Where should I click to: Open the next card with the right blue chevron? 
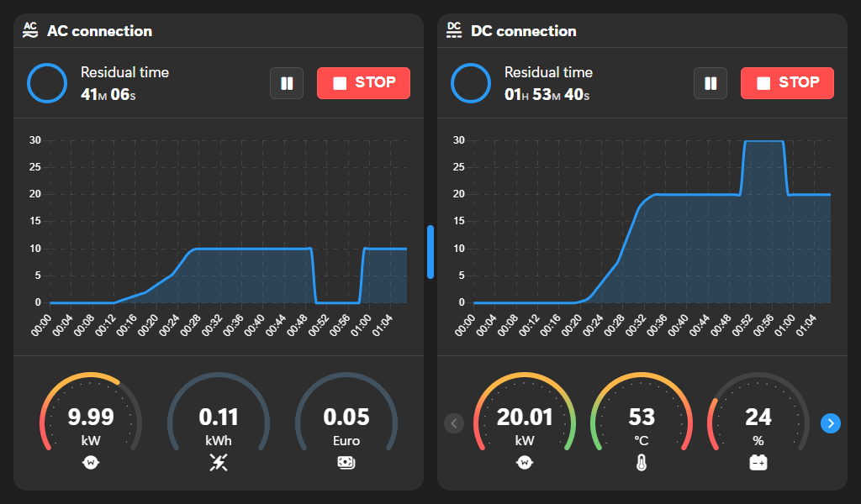click(x=831, y=423)
